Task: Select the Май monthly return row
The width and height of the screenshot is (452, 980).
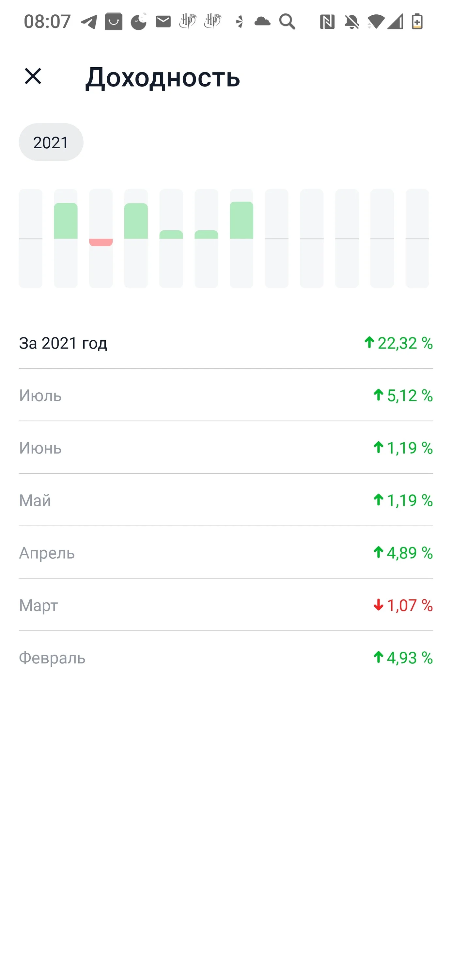Action: pyautogui.click(x=226, y=500)
